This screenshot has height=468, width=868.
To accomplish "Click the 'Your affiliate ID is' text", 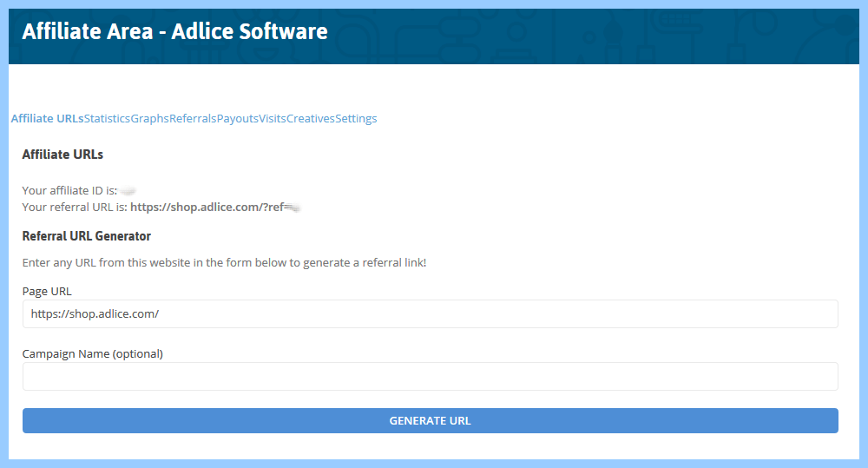I will [x=69, y=191].
